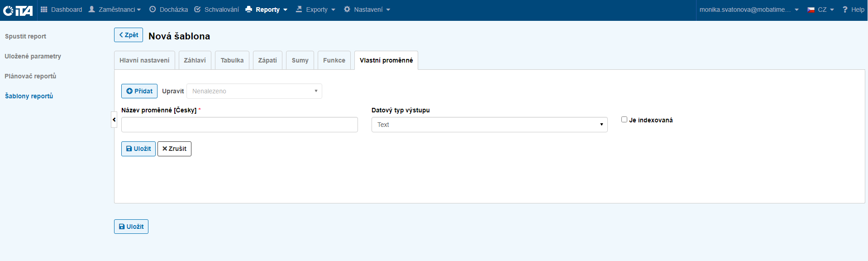
Task: Collapse the sidebar with the left arrow
Action: 114,120
